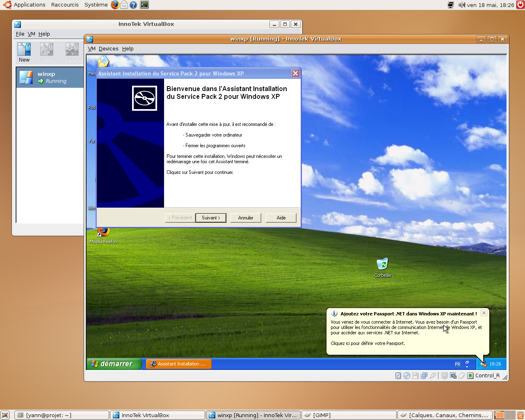Click Suivant to continue the installation
The width and height of the screenshot is (525, 420).
[x=211, y=218]
